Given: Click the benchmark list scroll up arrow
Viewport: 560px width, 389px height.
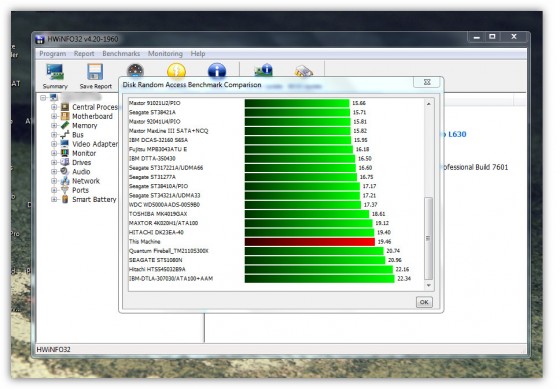Looking at the screenshot, I should [x=429, y=104].
